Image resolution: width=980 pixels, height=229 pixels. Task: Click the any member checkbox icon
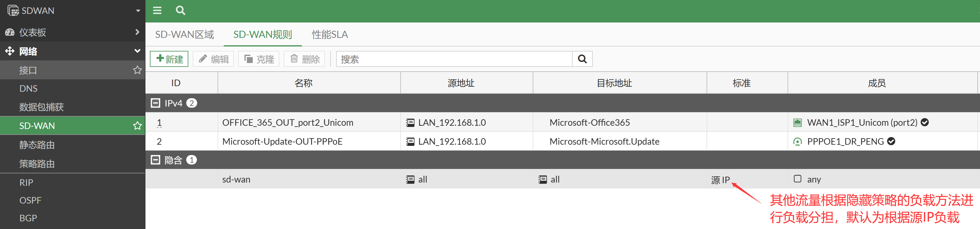pyautogui.click(x=797, y=179)
